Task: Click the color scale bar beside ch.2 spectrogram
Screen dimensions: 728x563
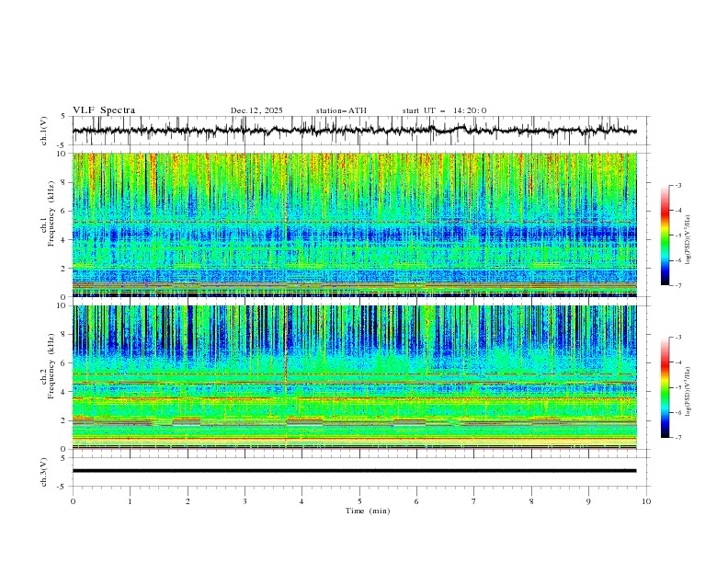Action: pos(665,387)
